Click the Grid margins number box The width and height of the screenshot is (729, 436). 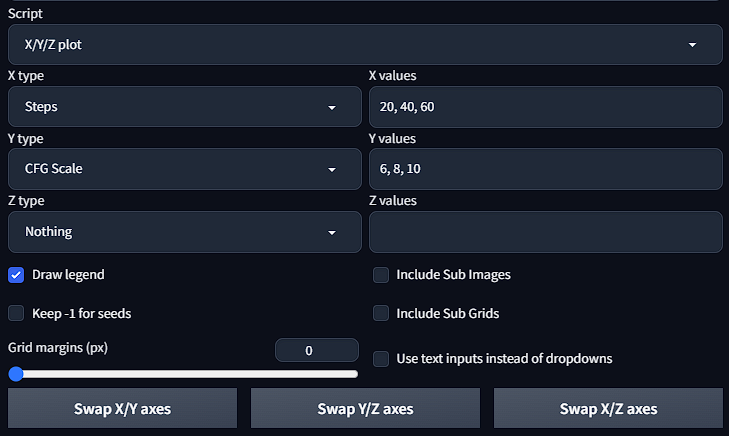[x=316, y=350]
